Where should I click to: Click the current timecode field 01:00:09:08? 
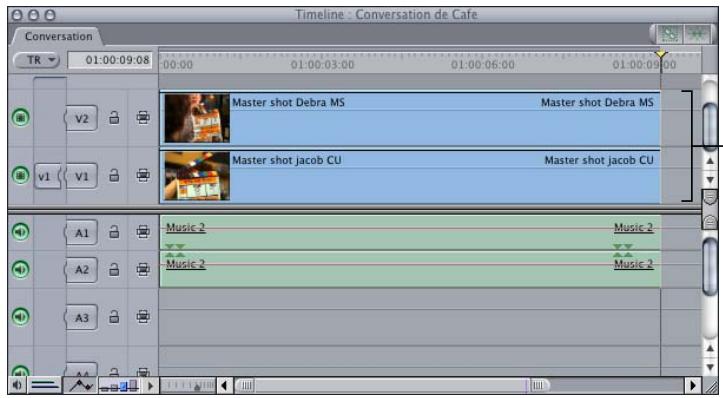[x=110, y=60]
